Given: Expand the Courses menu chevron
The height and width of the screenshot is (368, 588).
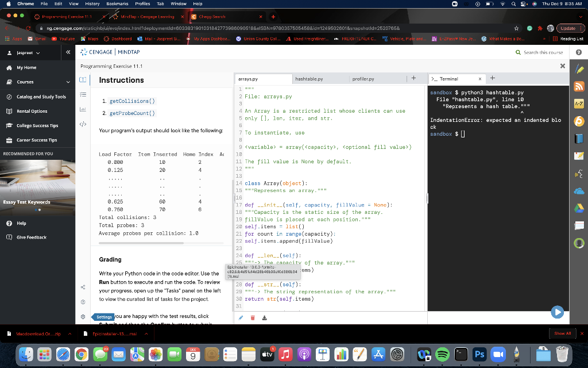Looking at the screenshot, I should [68, 82].
